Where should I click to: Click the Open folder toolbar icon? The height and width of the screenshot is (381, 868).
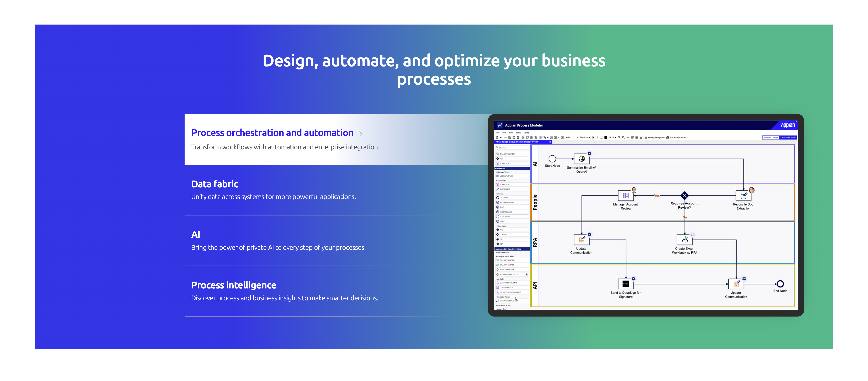pyautogui.click(x=510, y=137)
